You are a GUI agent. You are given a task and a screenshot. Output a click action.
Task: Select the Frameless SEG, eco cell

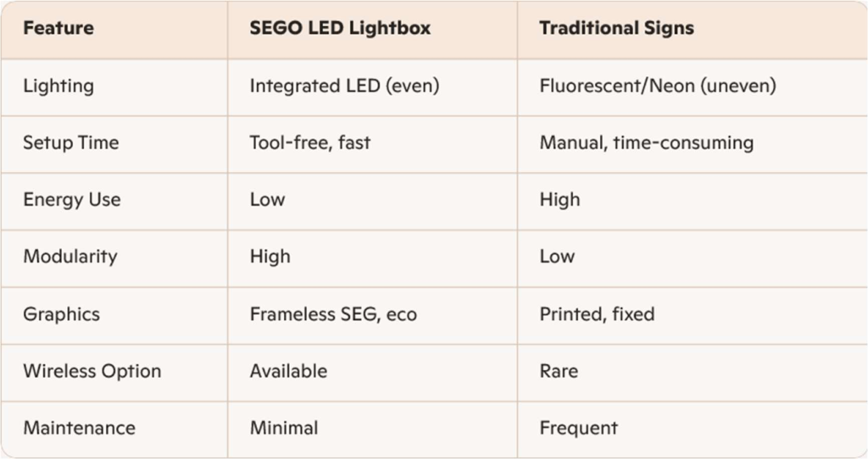pyautogui.click(x=333, y=314)
